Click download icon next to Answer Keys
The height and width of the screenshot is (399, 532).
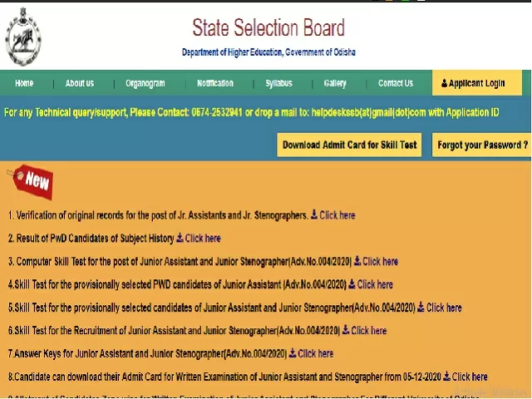[293, 352]
